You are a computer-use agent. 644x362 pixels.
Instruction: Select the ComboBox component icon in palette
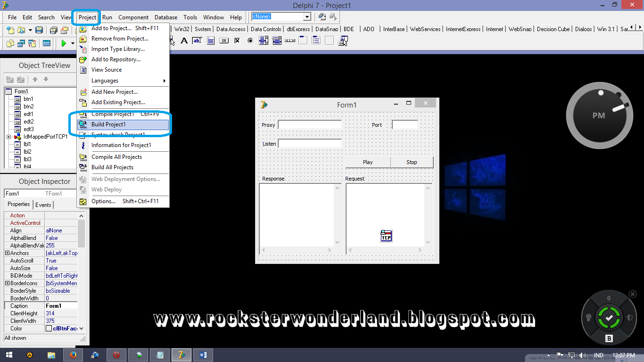[277, 41]
